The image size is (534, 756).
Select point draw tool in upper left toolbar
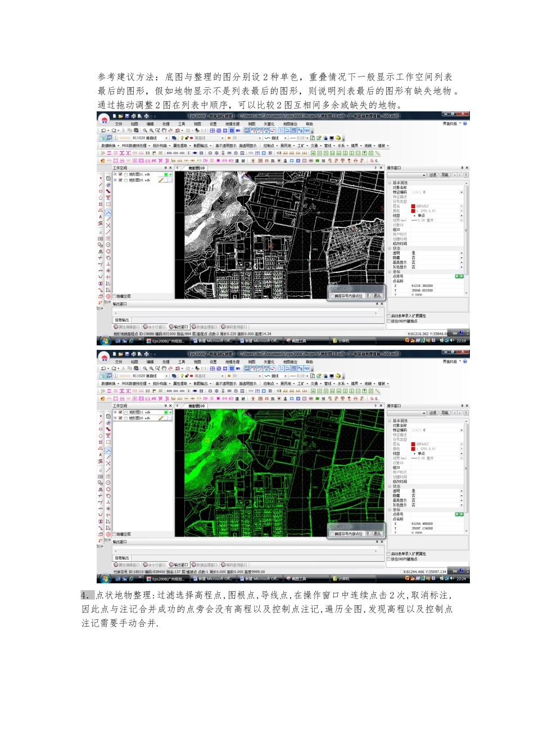pyautogui.click(x=101, y=178)
